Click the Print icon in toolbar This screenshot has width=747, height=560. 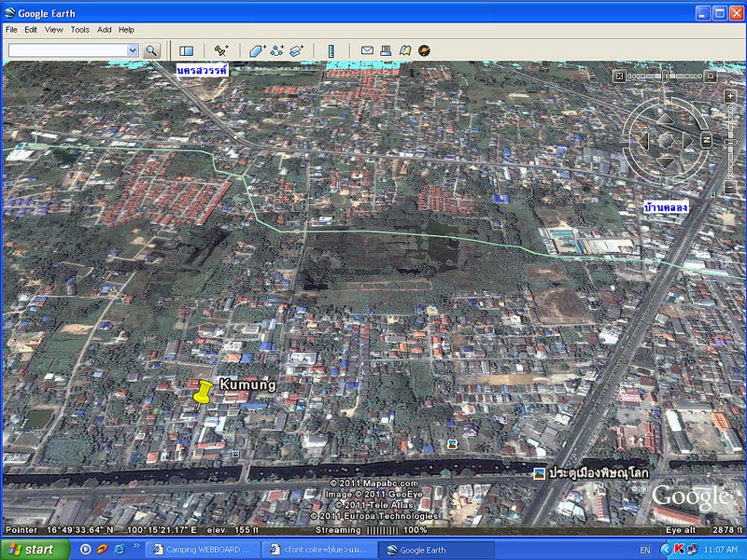tap(386, 50)
